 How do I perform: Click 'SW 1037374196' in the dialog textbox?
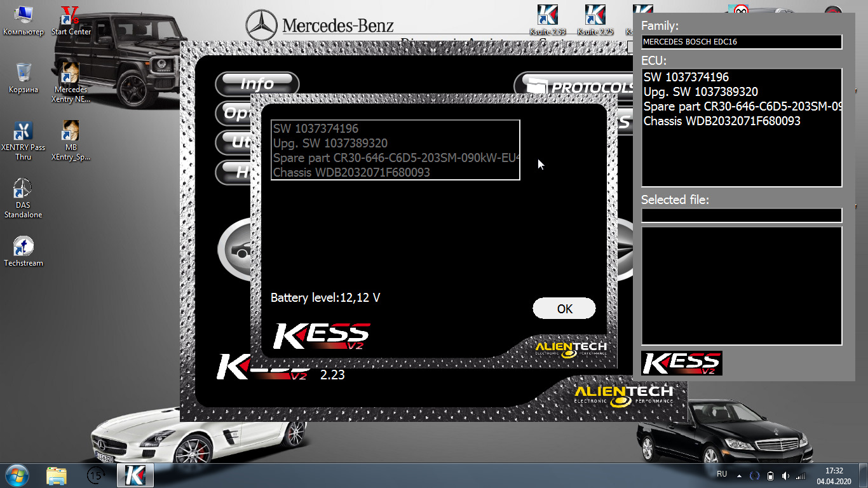(x=316, y=128)
